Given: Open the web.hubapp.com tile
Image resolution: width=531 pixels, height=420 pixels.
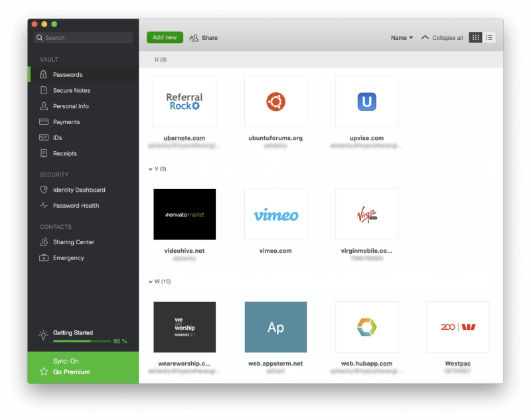Looking at the screenshot, I should 367,327.
